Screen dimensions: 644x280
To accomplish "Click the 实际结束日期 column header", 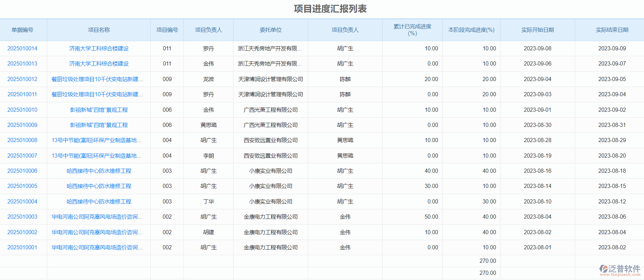I will (x=612, y=30).
